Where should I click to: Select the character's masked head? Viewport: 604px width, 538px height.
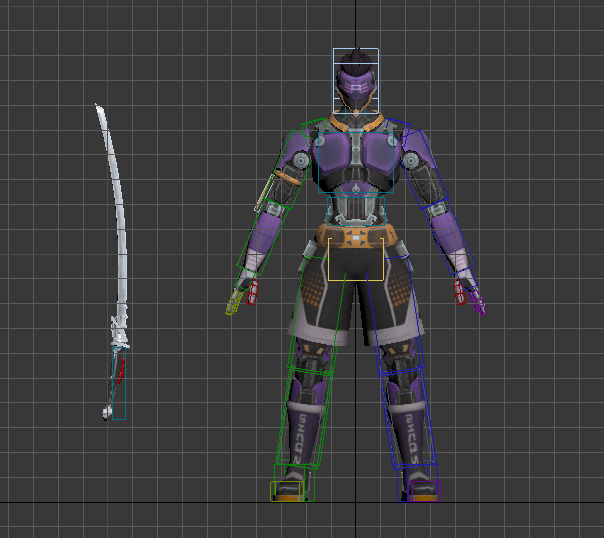point(356,83)
